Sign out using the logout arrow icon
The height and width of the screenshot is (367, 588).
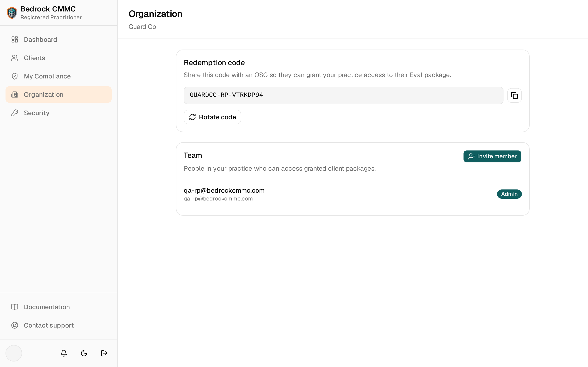[104, 353]
